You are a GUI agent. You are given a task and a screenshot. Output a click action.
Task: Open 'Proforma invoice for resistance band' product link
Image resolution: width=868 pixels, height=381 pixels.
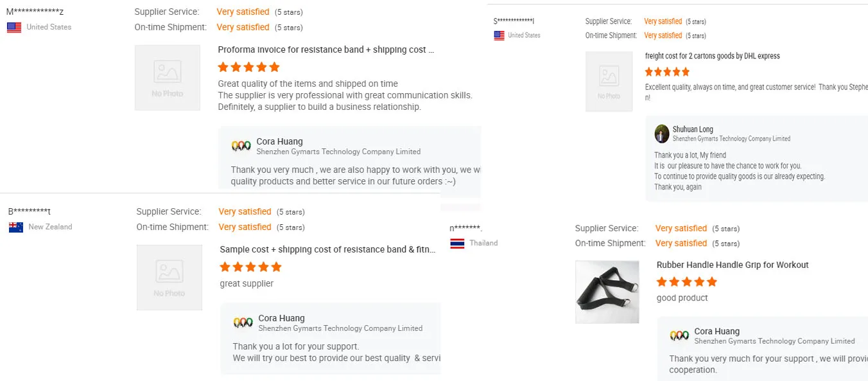pos(325,49)
